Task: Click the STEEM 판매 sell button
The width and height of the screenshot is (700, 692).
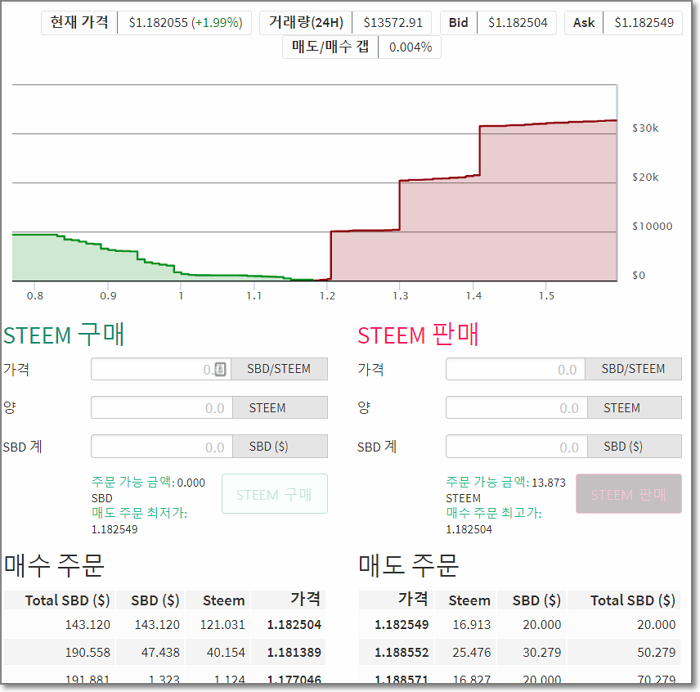Action: coord(628,494)
